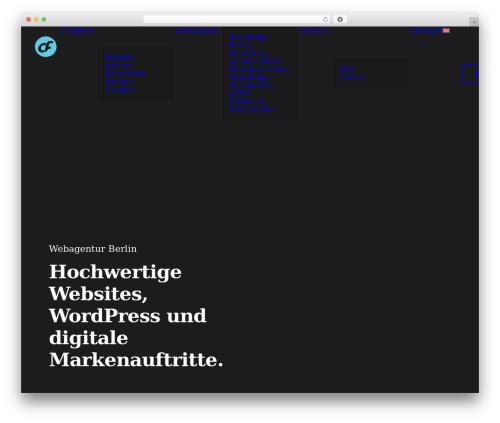
Task: Click the CF logo in the header
Action: tap(46, 47)
